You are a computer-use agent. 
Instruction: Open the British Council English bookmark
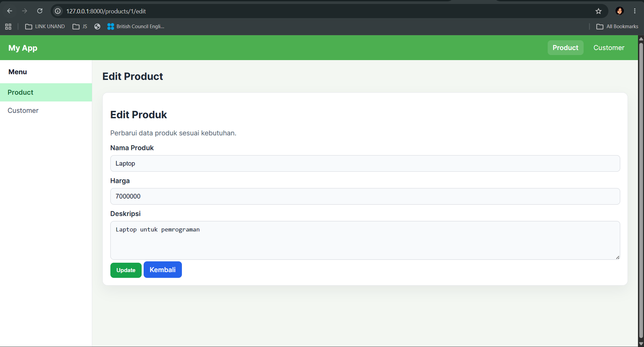(x=136, y=27)
